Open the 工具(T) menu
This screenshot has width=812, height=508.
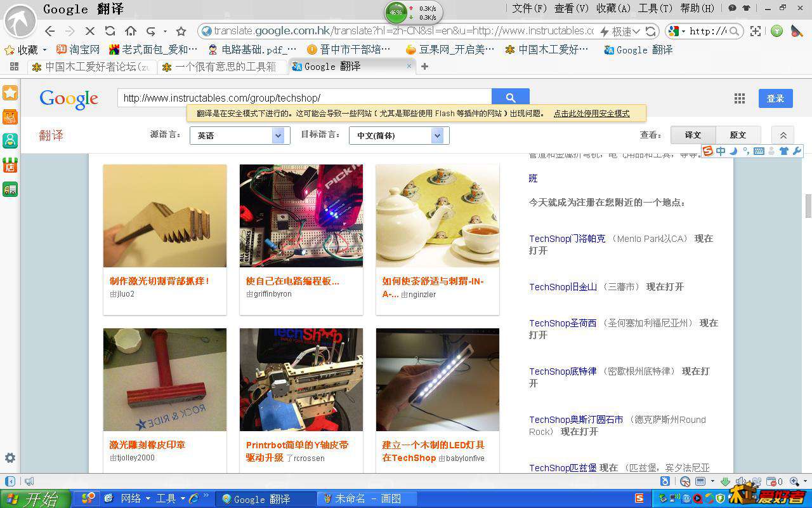tap(655, 8)
